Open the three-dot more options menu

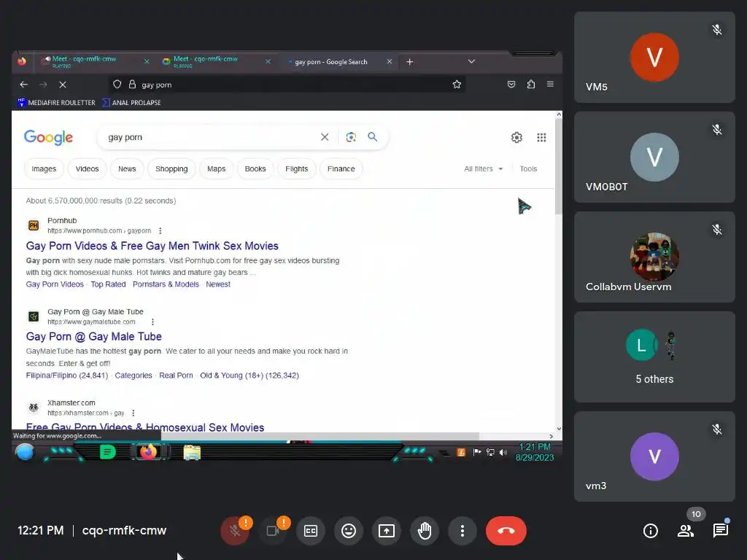[462, 531]
